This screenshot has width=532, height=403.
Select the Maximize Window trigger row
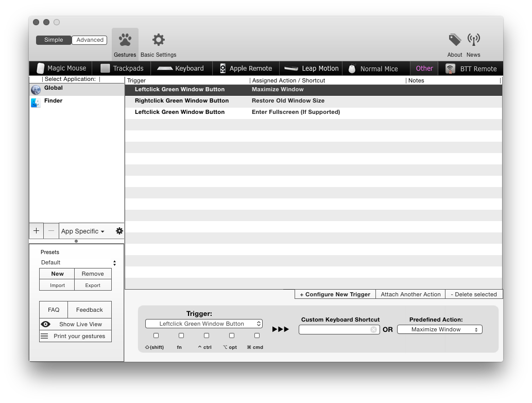314,90
